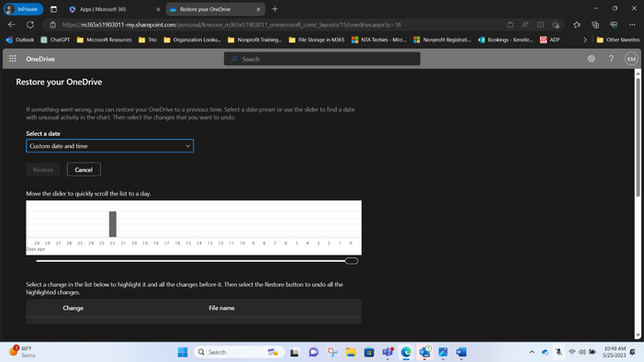Go back to the previous page
The image size is (644, 362).
[x=12, y=25]
